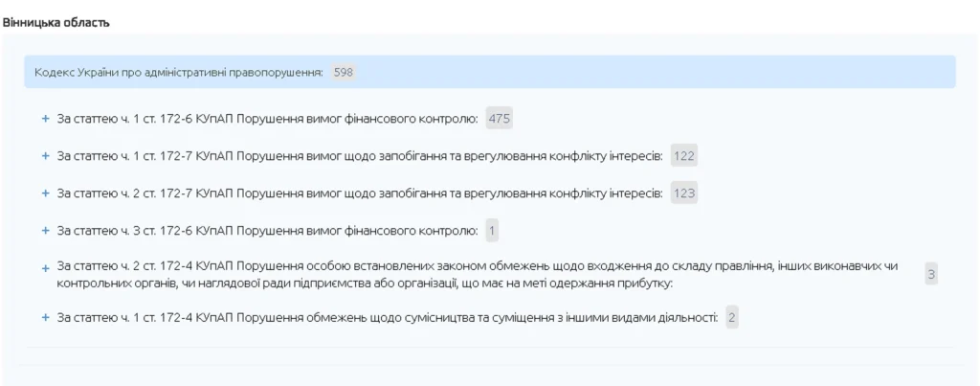
Task: Click the Кодекс України про адміністративні правопорушення header
Action: point(179,73)
